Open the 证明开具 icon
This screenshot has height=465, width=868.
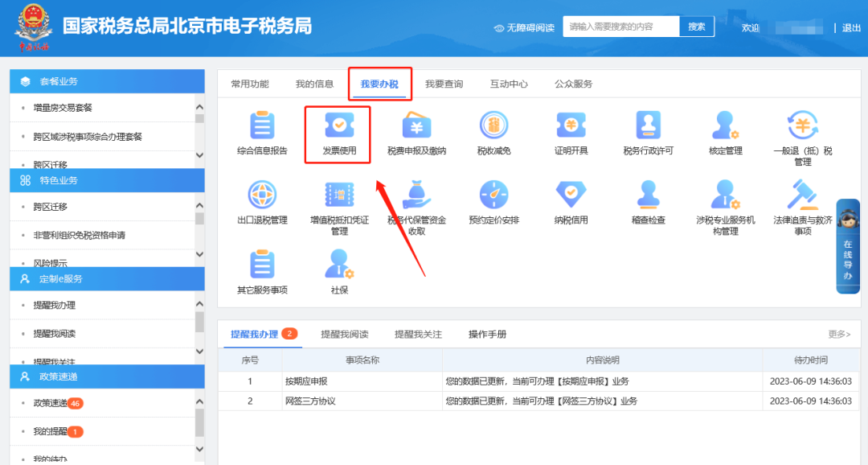(571, 127)
